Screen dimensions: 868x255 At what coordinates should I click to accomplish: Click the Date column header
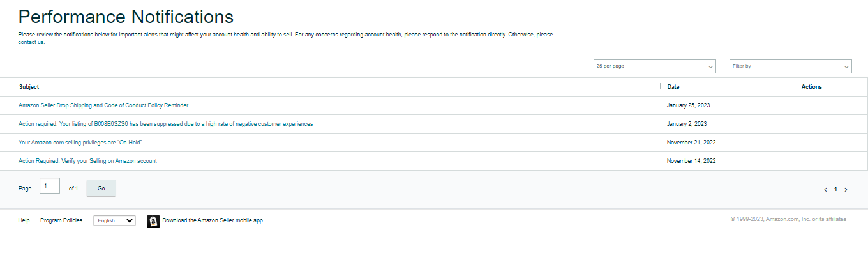point(673,87)
